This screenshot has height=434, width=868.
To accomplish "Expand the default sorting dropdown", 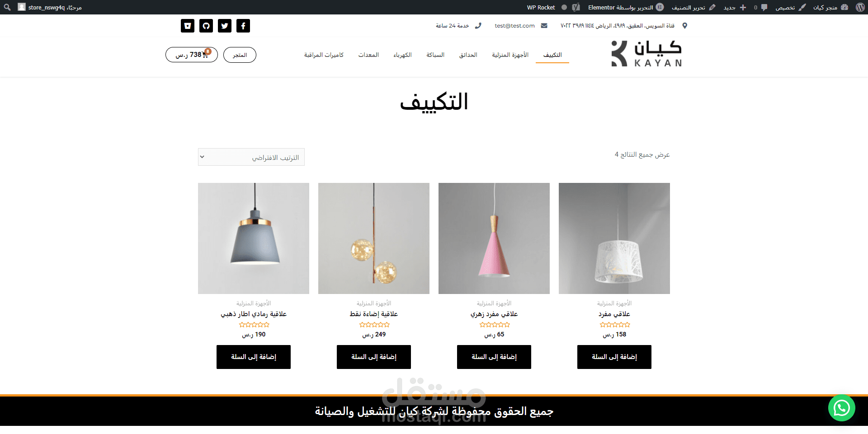I will coord(251,157).
